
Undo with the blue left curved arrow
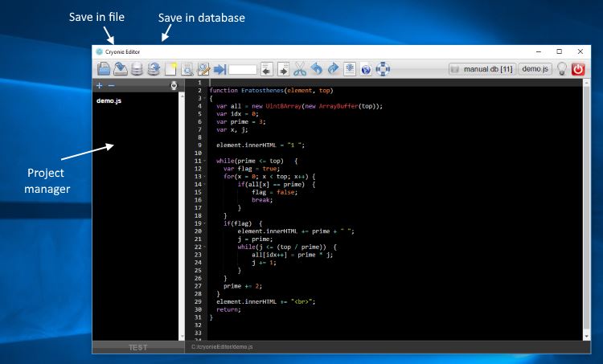click(x=316, y=69)
